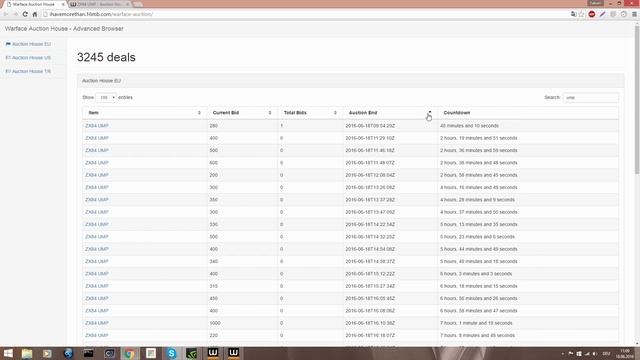This screenshot has width=640, height=360.
Task: Open the Chrome taskbar icon
Action: click(x=129, y=353)
